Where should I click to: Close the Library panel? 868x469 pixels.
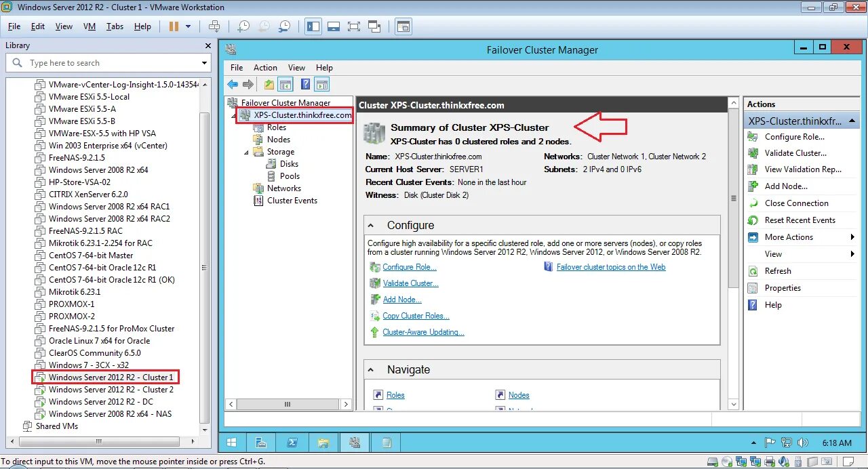click(x=208, y=45)
